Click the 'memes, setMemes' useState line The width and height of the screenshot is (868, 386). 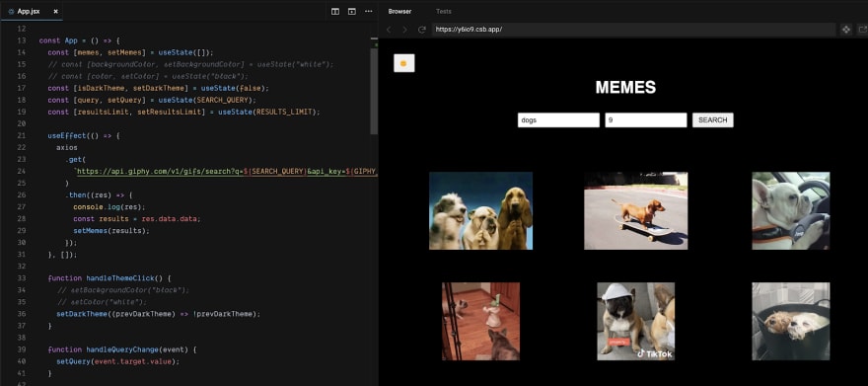point(130,52)
